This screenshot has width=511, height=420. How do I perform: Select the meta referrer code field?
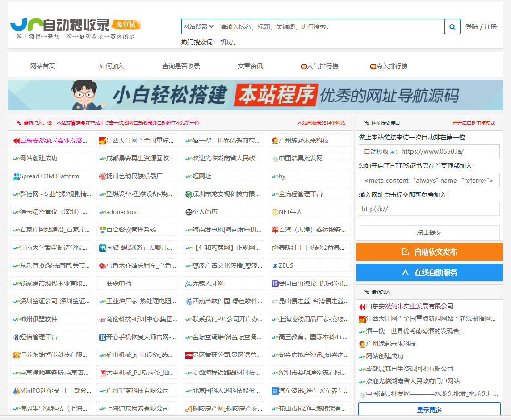[x=429, y=181]
